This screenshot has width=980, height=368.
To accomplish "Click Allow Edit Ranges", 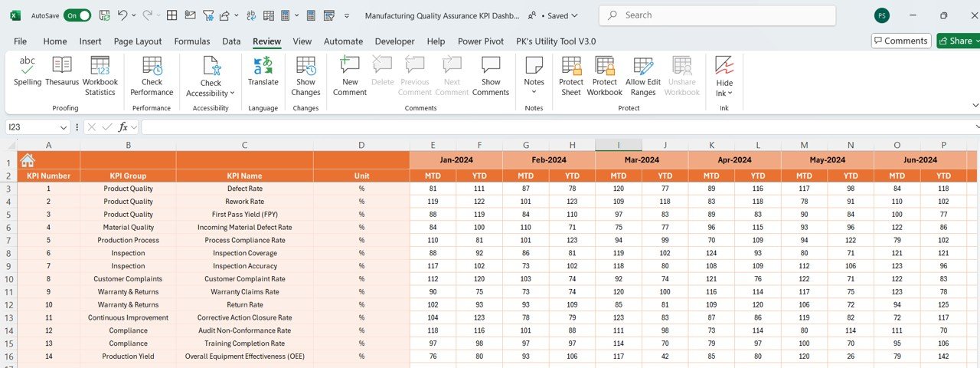I will pos(643,75).
